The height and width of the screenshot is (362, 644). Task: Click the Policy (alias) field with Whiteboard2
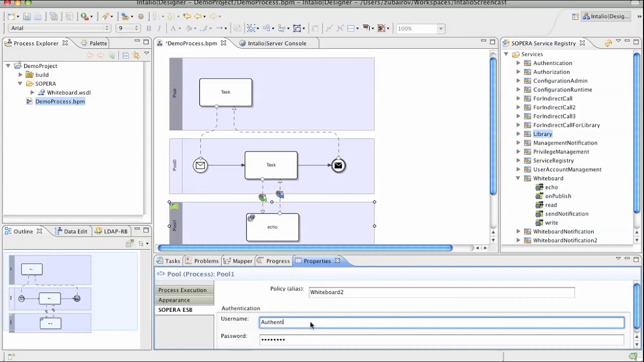point(442,292)
